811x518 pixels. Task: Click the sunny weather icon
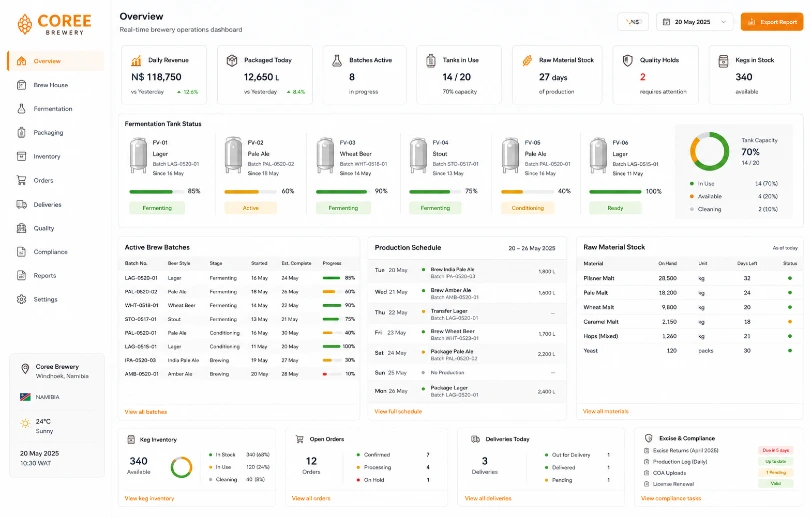pyautogui.click(x=25, y=423)
